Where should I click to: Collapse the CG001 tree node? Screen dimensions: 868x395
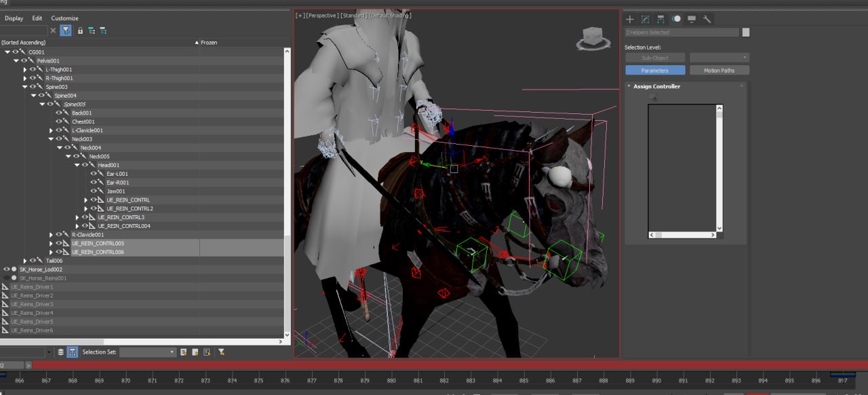point(7,52)
